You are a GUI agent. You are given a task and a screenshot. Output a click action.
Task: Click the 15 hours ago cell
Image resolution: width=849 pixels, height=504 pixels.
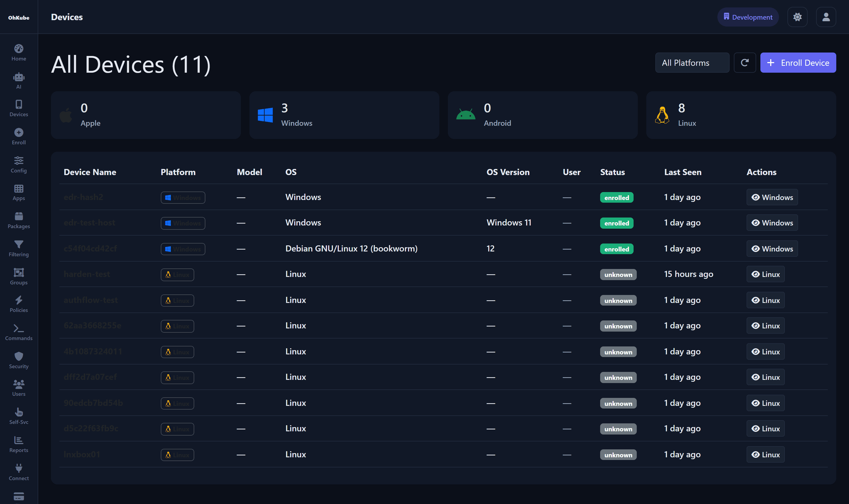tap(688, 274)
